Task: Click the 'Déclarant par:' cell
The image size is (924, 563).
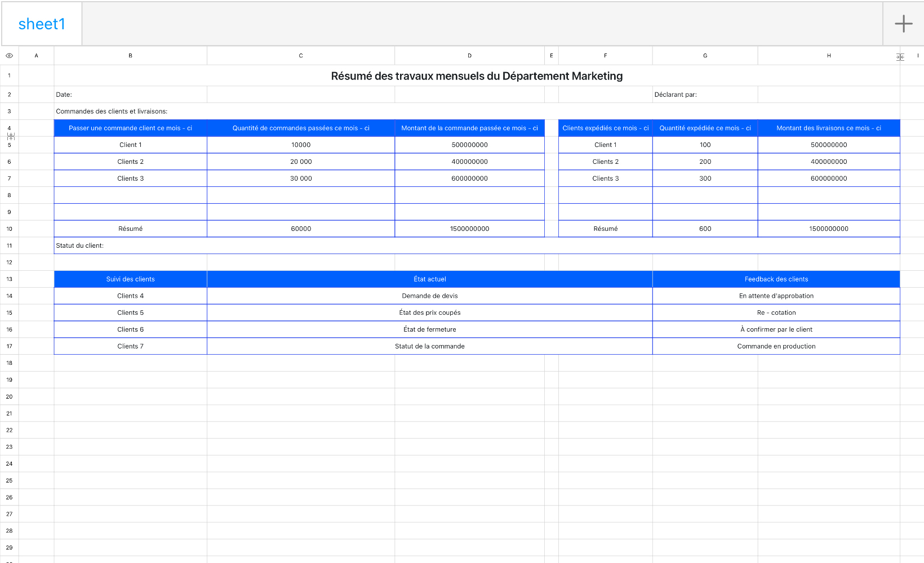Action: pos(705,95)
